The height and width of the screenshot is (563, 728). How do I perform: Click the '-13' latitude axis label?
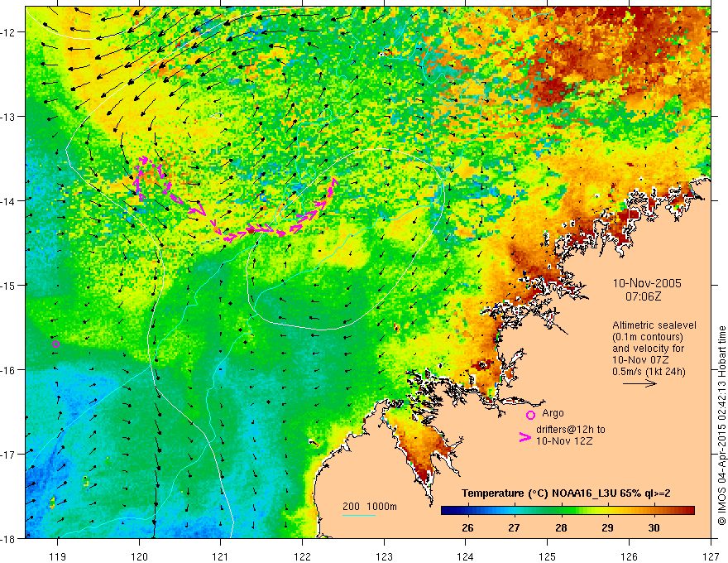[9, 116]
